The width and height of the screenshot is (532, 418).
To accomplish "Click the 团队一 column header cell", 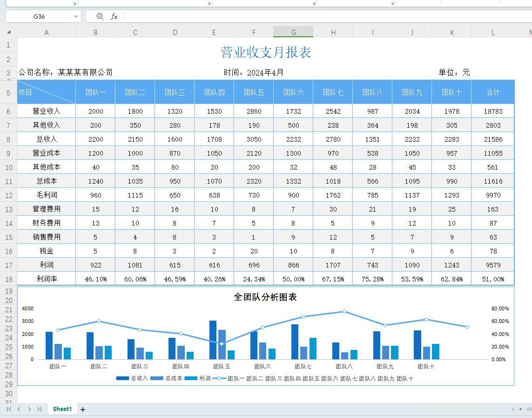I will pyautogui.click(x=96, y=92).
